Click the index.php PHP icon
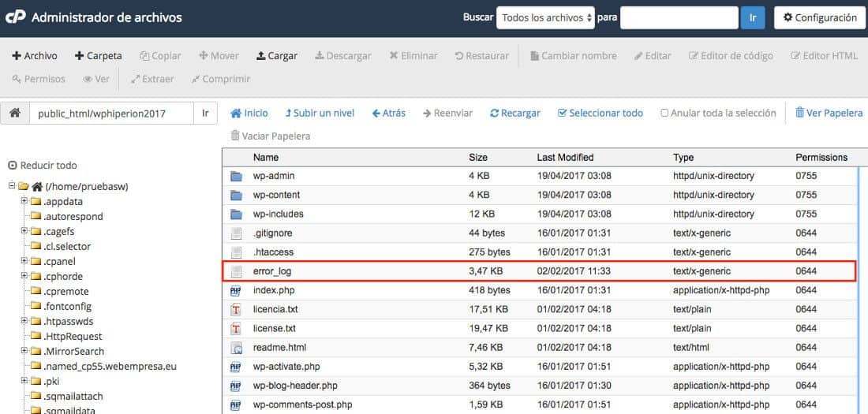This screenshot has width=868, height=414. click(x=236, y=290)
